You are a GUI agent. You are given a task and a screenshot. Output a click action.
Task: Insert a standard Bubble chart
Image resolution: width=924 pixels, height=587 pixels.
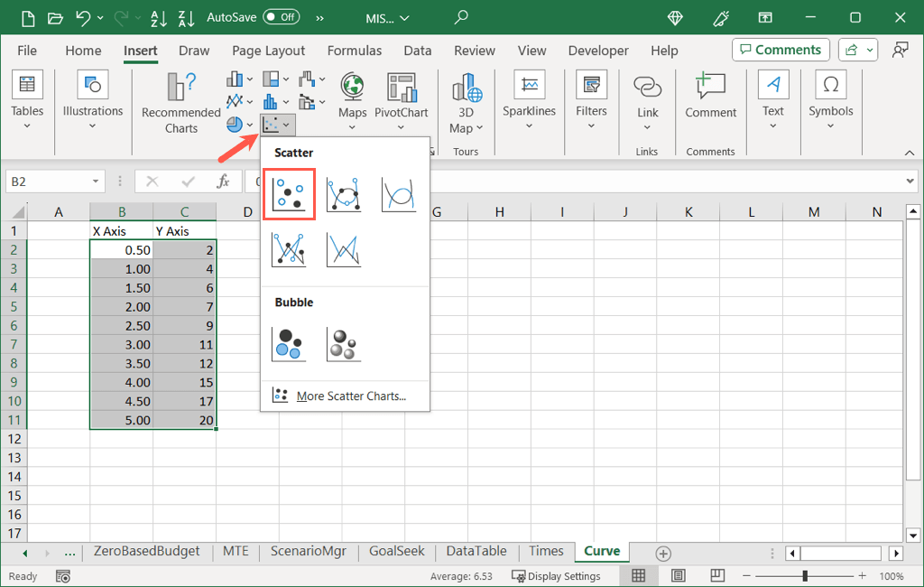click(289, 344)
